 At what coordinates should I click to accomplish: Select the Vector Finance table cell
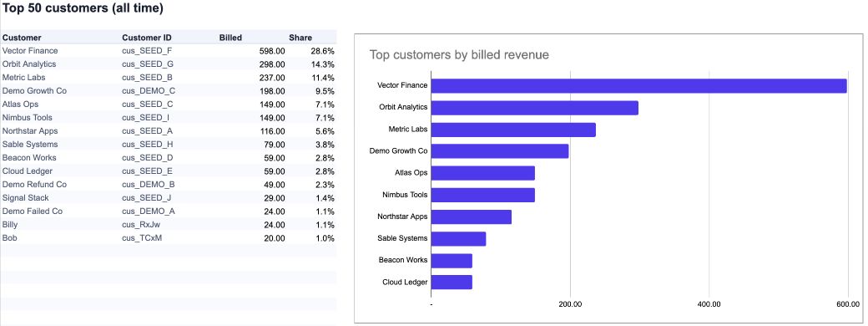(30, 50)
